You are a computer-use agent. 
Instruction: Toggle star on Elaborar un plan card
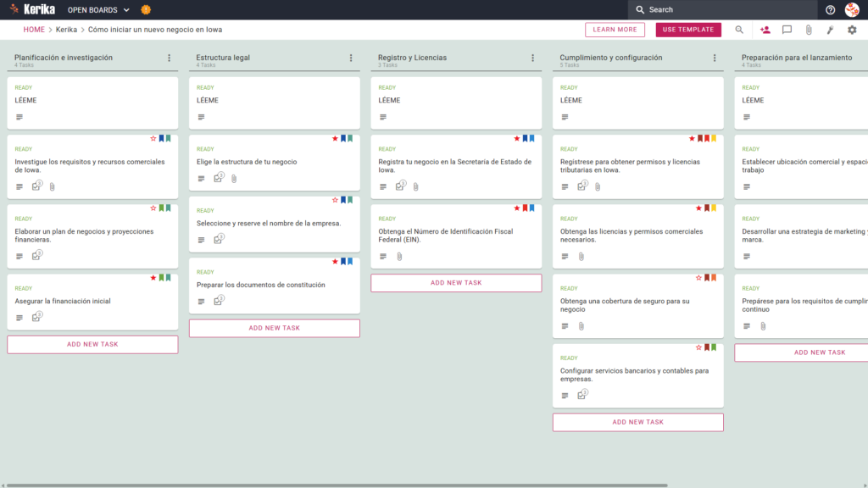(x=153, y=208)
